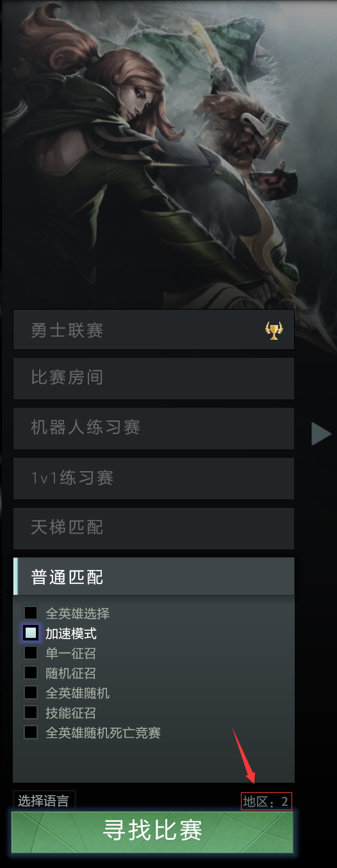This screenshot has width=337, height=868.
Task: Tick the 单一征召 checkbox
Action: (31, 653)
